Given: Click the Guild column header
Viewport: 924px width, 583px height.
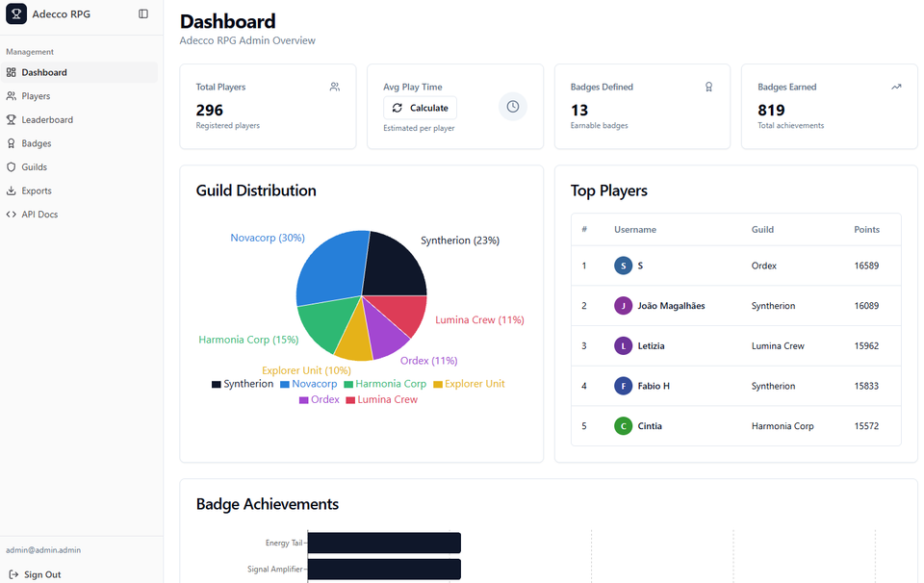Looking at the screenshot, I should (x=762, y=230).
